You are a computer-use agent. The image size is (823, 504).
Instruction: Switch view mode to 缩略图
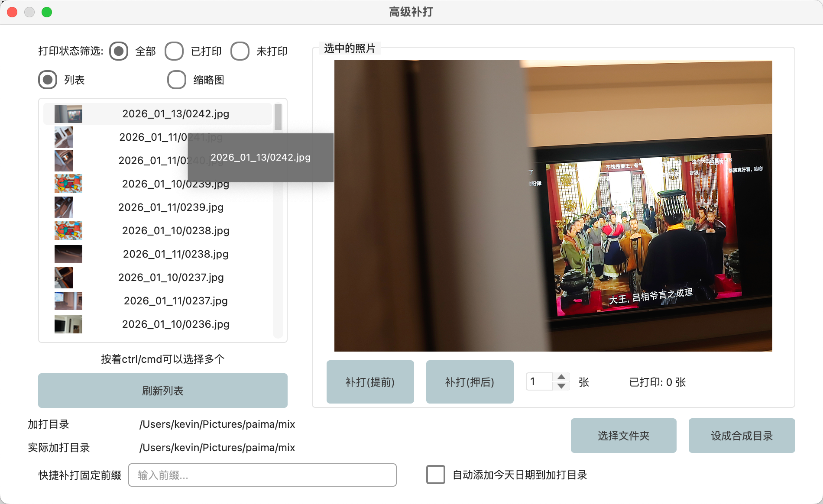coord(176,80)
